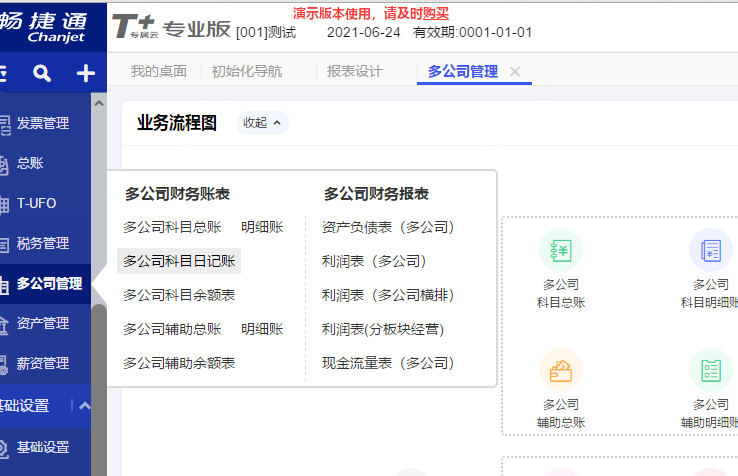The height and width of the screenshot is (476, 738).
Task: Click the 薪资管理 sidebar icon
Action: point(4,365)
